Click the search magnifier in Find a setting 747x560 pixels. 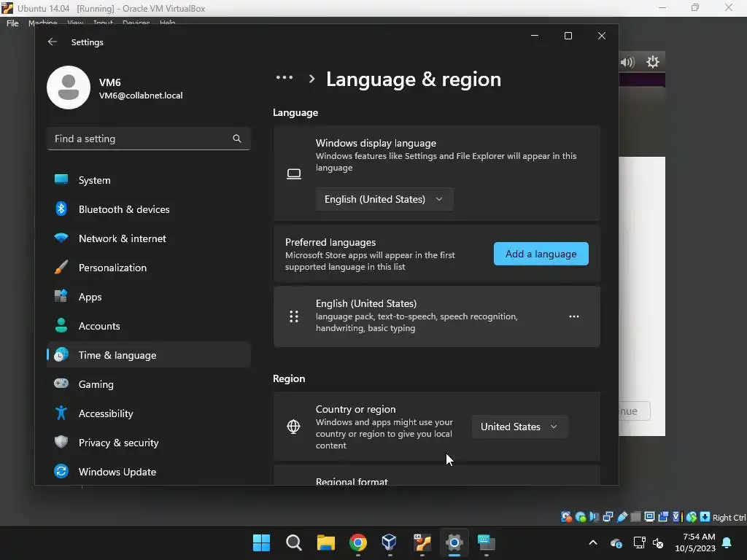coord(237,139)
